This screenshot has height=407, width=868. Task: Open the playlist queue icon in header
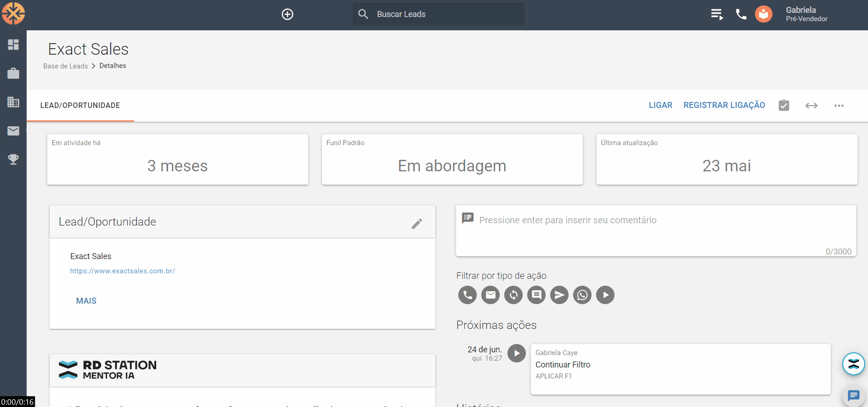[x=717, y=14]
